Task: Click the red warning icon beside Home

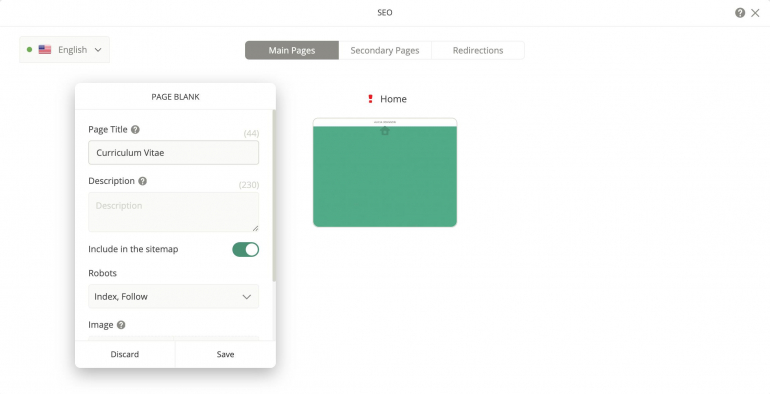Action: click(370, 99)
